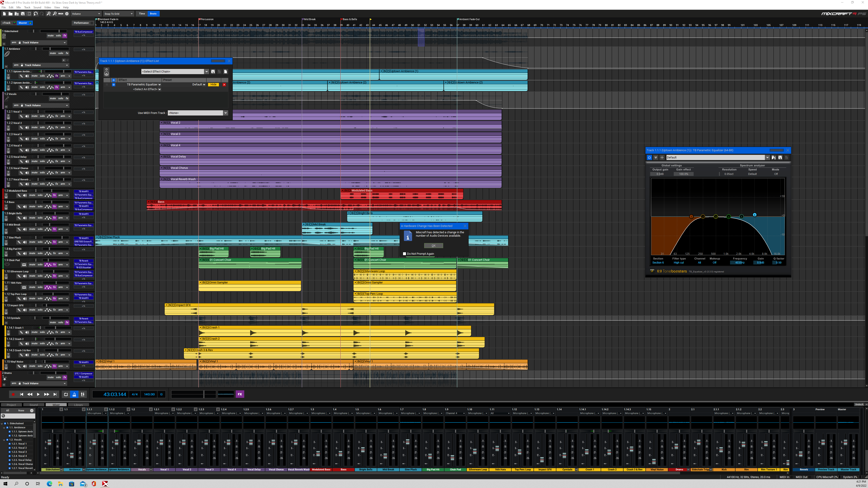Save preset with the Equalizer window floppy icon

tap(780, 157)
